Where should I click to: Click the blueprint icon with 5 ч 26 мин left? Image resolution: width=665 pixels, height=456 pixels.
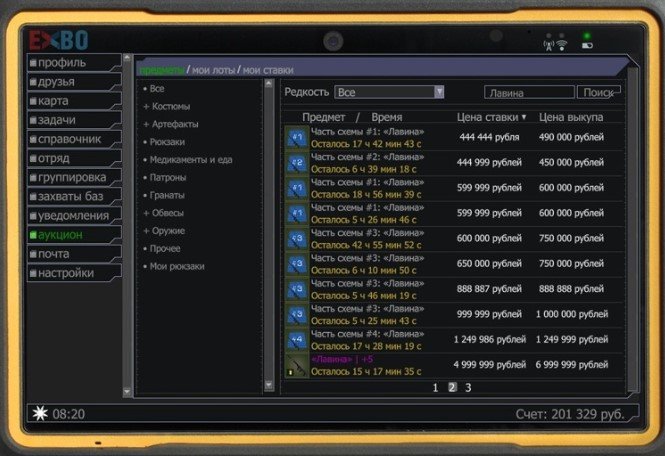coord(297,214)
